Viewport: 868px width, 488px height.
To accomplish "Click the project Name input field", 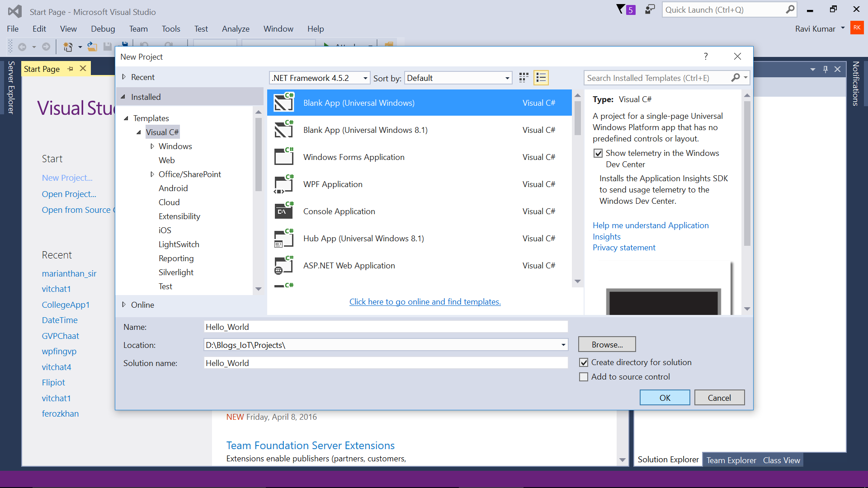I will (386, 327).
